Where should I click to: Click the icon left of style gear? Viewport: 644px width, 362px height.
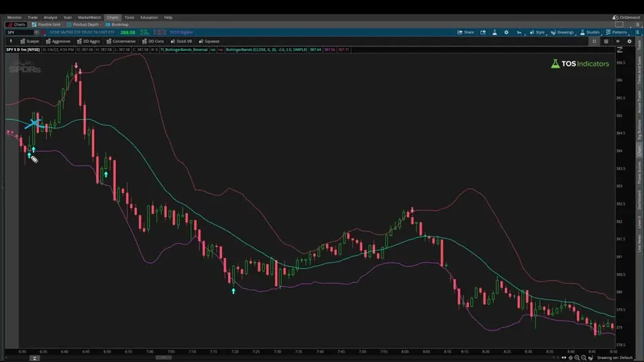point(618,41)
